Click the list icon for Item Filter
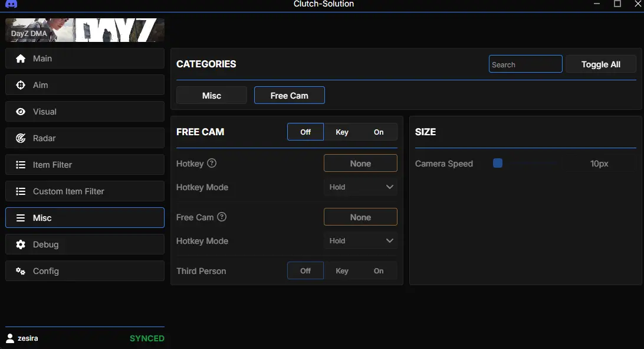This screenshot has width=644, height=349. (x=21, y=165)
